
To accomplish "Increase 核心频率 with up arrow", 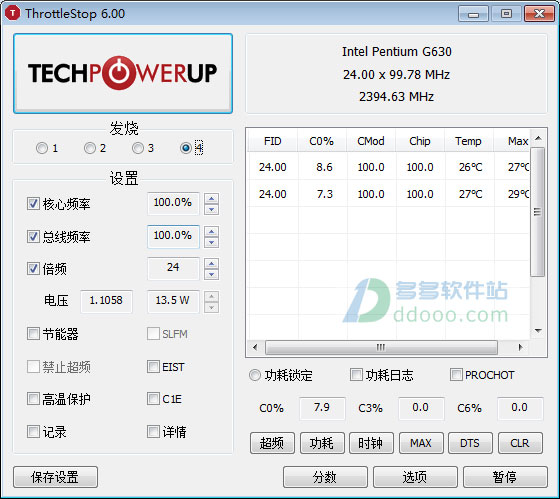I will pos(211,199).
